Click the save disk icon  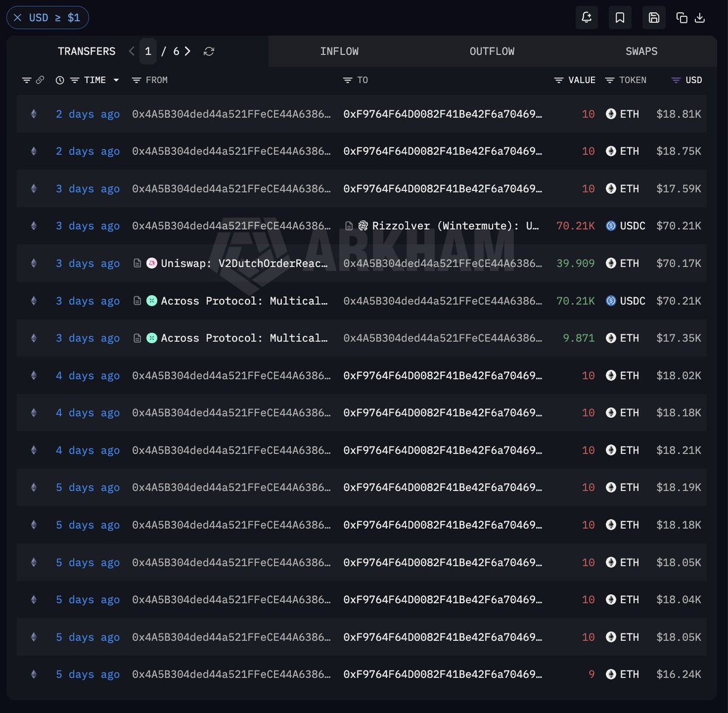[654, 18]
